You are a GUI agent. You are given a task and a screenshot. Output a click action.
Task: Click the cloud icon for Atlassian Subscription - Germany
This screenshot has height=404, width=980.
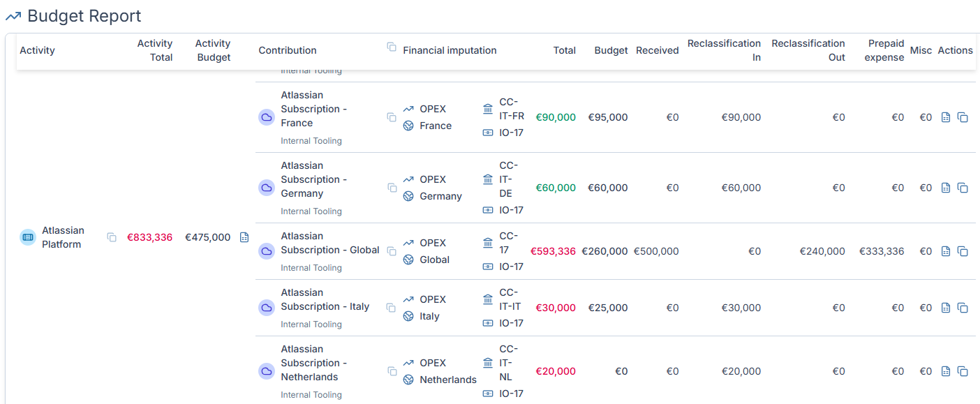(267, 188)
